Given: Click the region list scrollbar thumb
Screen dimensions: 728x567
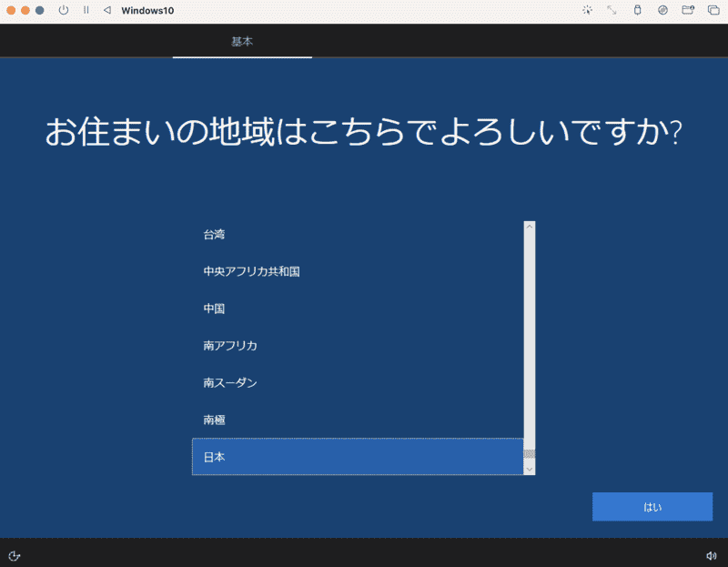Looking at the screenshot, I should (530, 454).
